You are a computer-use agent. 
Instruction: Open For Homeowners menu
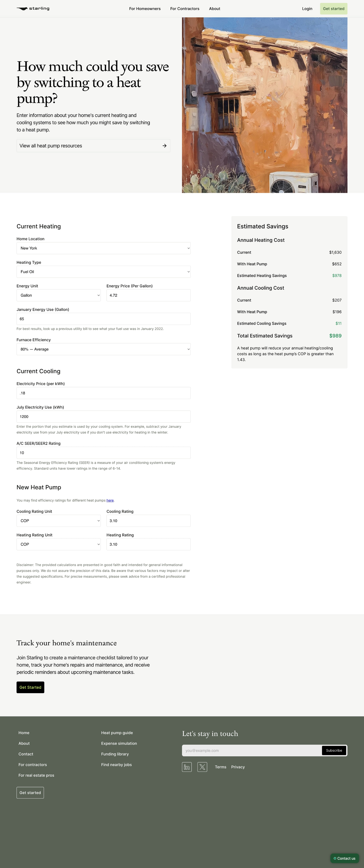click(x=145, y=9)
